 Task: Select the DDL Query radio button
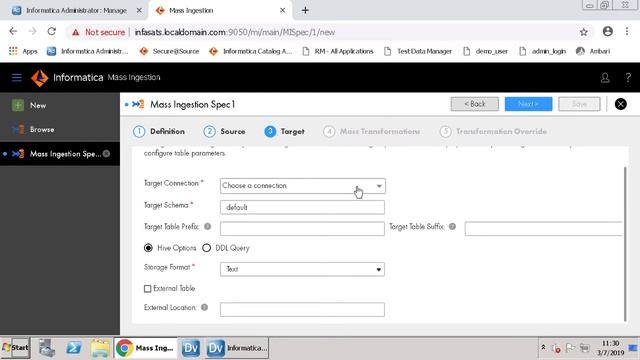207,248
